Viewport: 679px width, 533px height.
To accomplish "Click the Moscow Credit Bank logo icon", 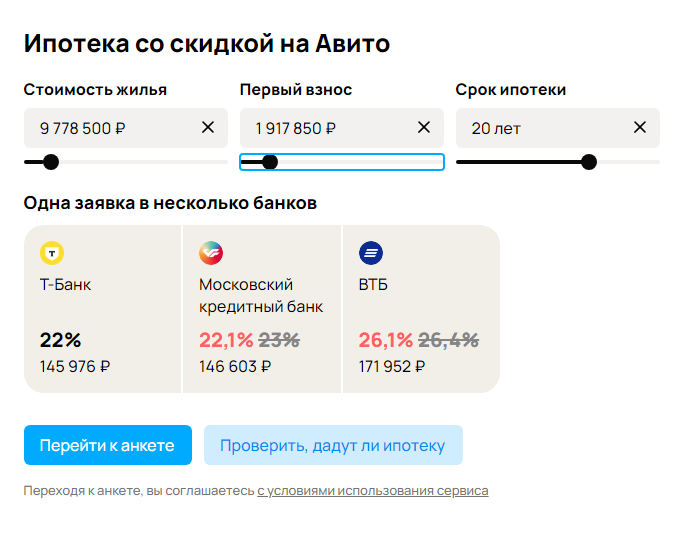I will [x=211, y=253].
